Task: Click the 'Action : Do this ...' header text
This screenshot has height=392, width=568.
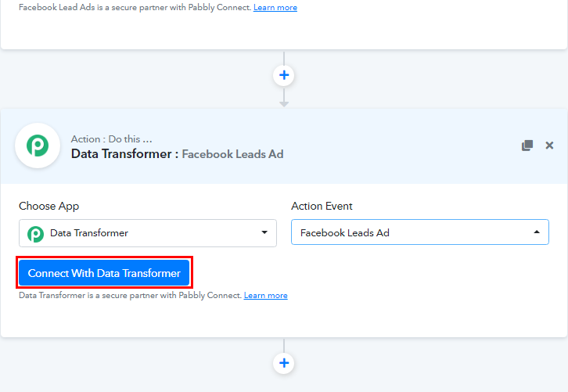Action: point(111,139)
